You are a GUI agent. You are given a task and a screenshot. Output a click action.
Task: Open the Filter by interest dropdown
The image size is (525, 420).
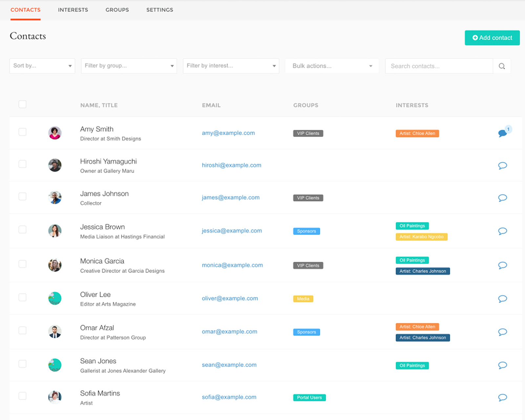231,66
